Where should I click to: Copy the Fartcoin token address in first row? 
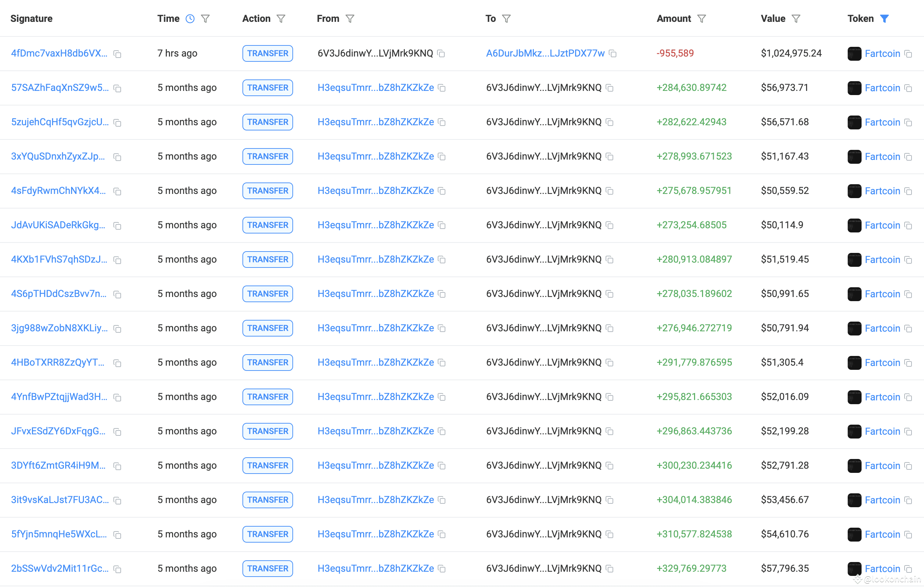(x=908, y=54)
